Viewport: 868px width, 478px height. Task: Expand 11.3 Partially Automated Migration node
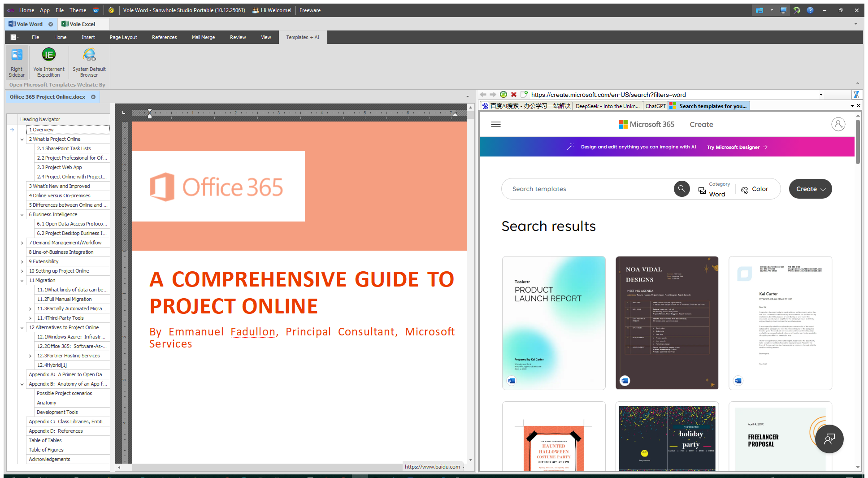[30, 309]
